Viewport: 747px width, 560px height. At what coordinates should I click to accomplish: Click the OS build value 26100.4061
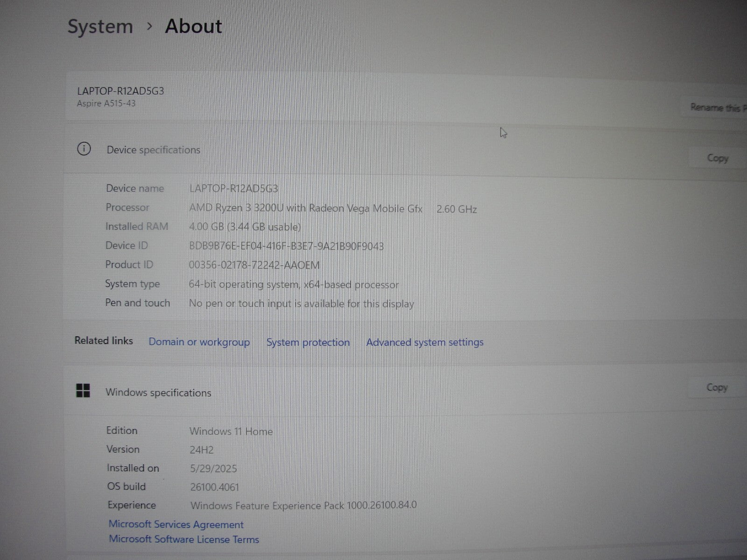pyautogui.click(x=215, y=487)
